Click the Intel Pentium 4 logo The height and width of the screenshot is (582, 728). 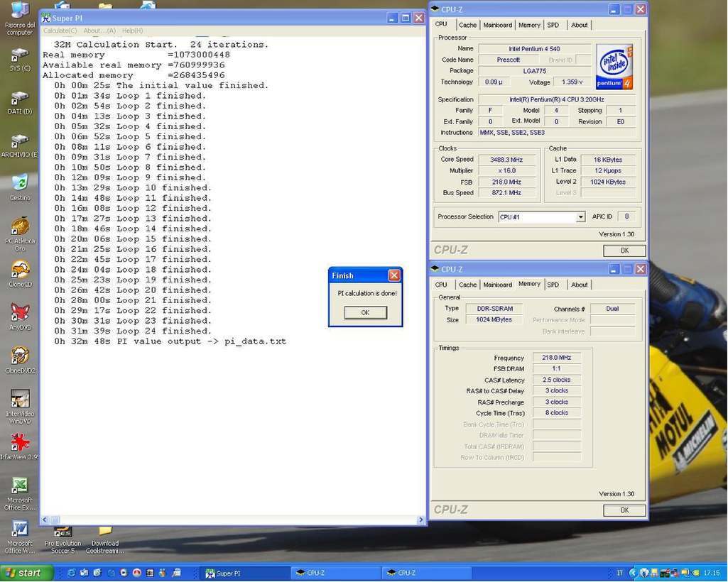tap(614, 67)
